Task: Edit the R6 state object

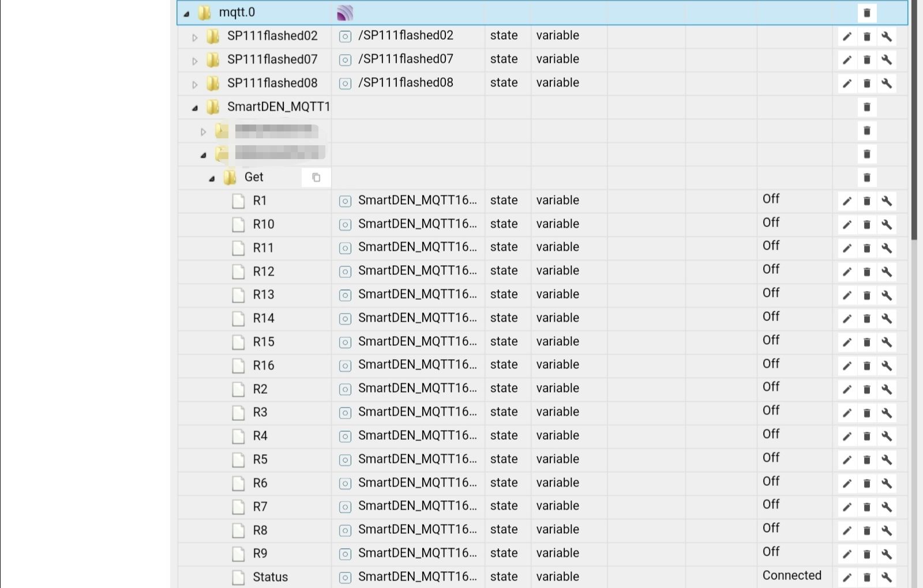Action: [847, 483]
